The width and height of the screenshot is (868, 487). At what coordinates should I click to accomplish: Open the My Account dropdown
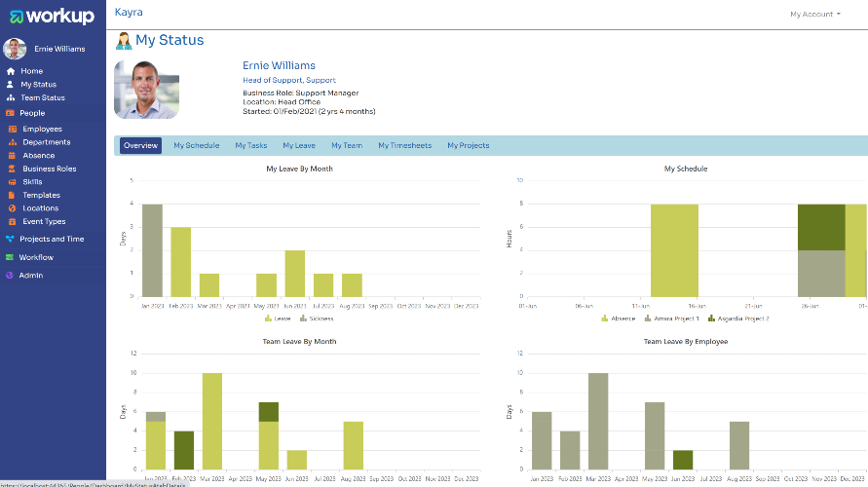(814, 15)
